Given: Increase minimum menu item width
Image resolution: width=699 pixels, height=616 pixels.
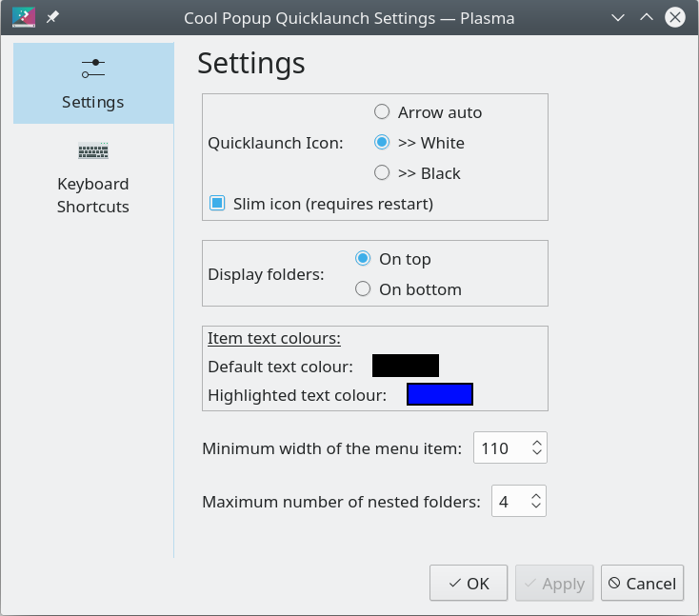Looking at the screenshot, I should [x=537, y=443].
